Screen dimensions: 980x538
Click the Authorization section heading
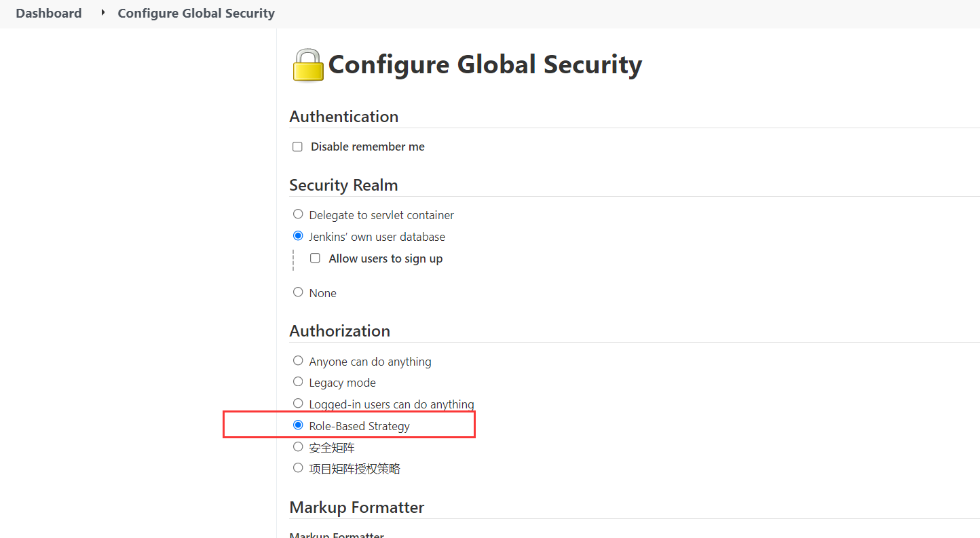339,331
